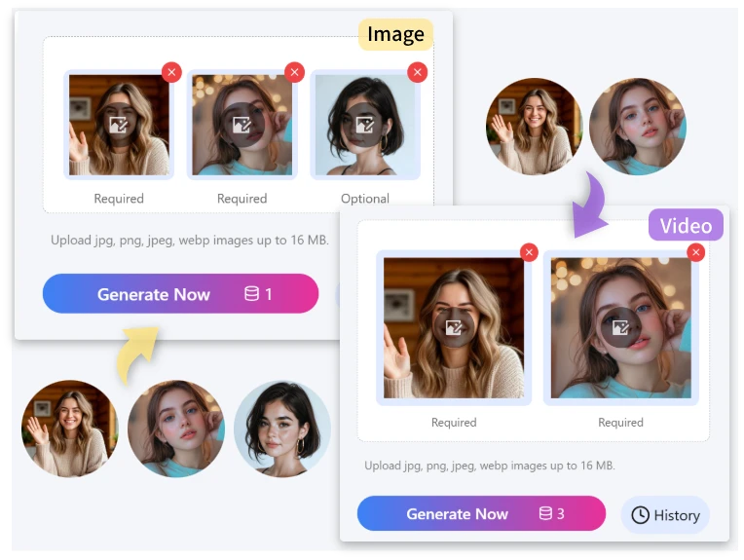Click upload format hint text in Image panel
The height and width of the screenshot is (560, 744).
tap(189, 241)
